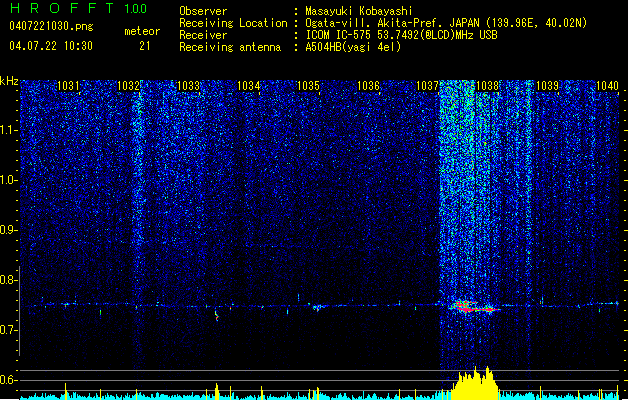Click the date and time 04.07.22 10:30

[51, 46]
